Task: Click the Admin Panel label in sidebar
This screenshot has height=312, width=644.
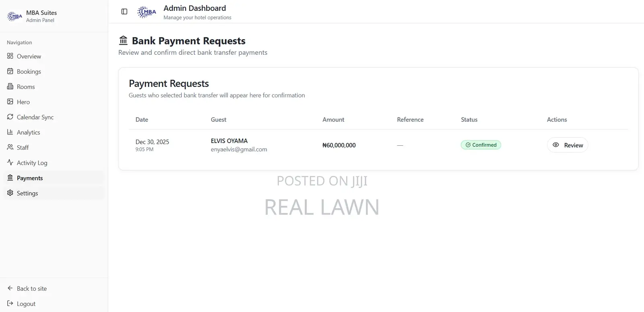Action: (40, 20)
